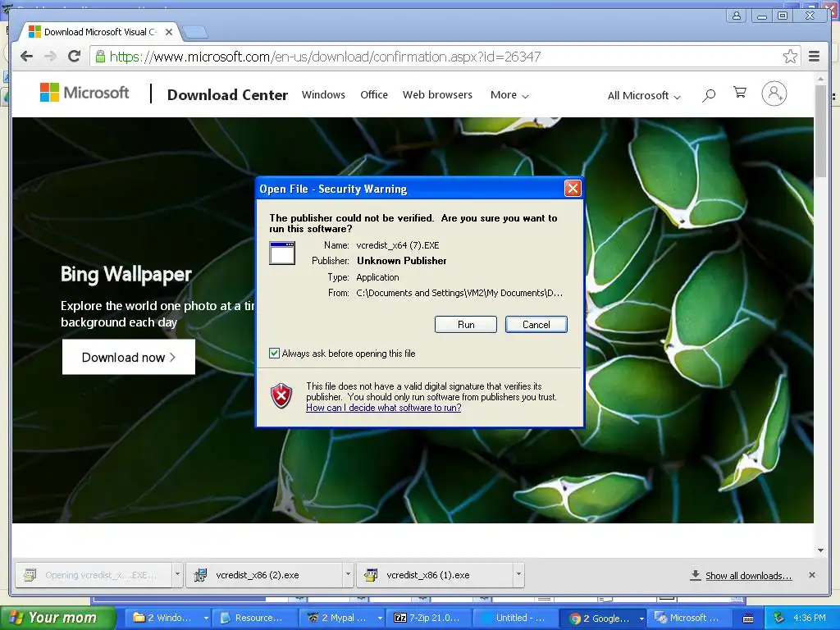The height and width of the screenshot is (630, 840).
Task: Open the Start menu labeled Your mom
Action: (x=58, y=618)
